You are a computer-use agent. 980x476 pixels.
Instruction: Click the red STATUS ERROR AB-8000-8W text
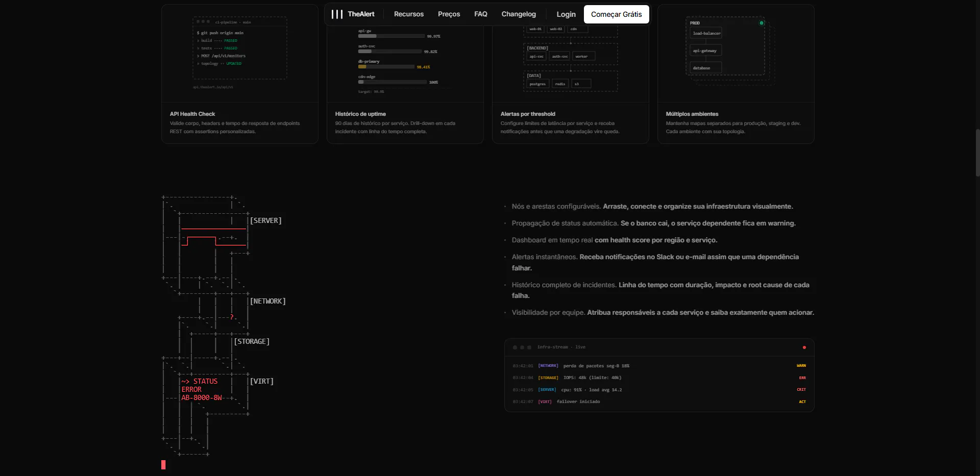(x=202, y=389)
